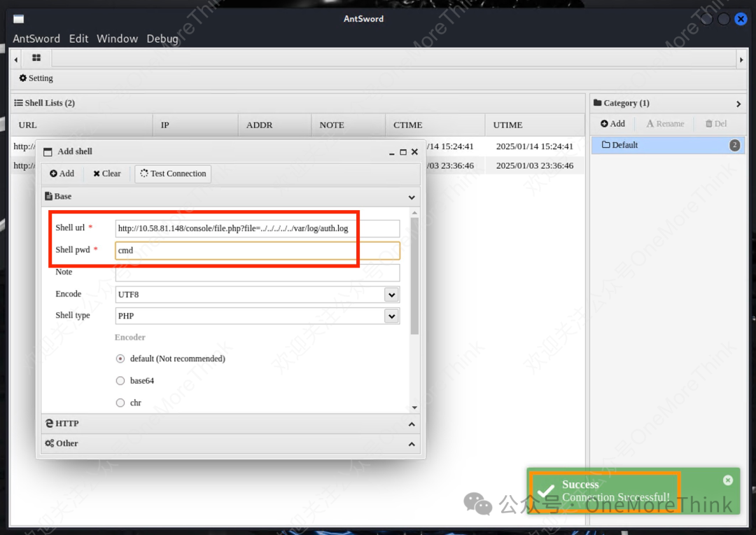Open the AntSword menu
The height and width of the screenshot is (535, 756).
36,39
